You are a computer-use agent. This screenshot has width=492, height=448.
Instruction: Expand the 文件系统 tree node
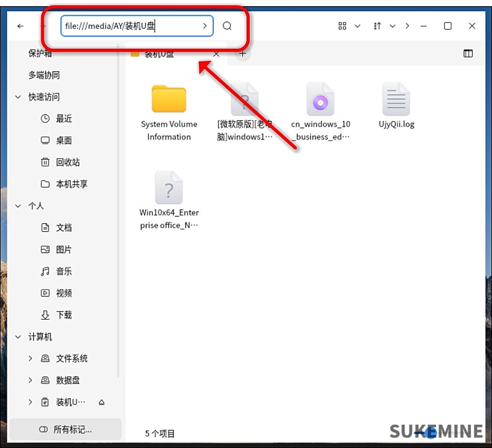[x=30, y=358]
